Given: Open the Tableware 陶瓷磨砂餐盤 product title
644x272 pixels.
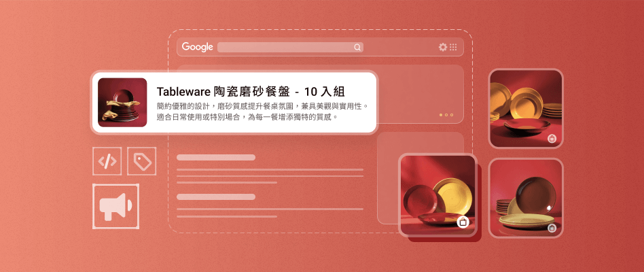Looking at the screenshot, I should coord(251,91).
